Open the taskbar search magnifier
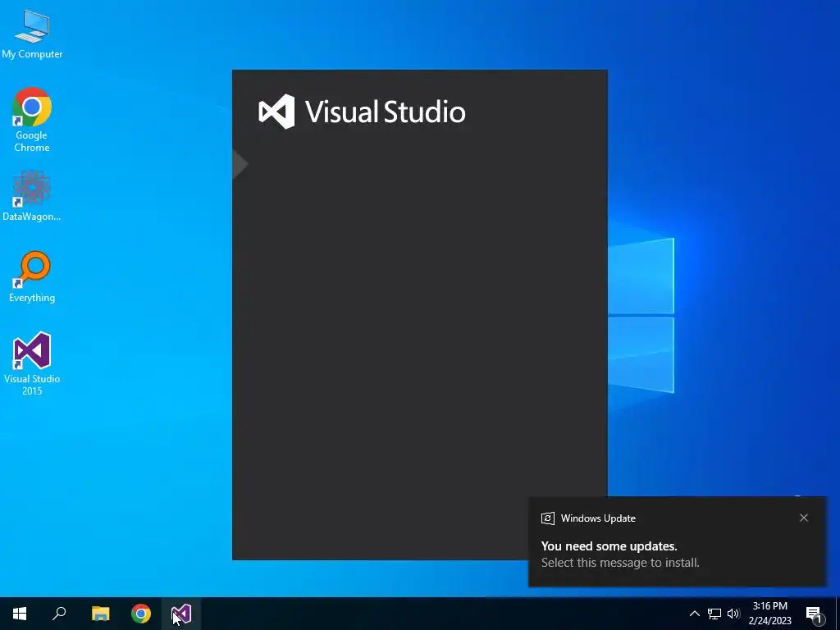The image size is (840, 630). click(x=59, y=614)
